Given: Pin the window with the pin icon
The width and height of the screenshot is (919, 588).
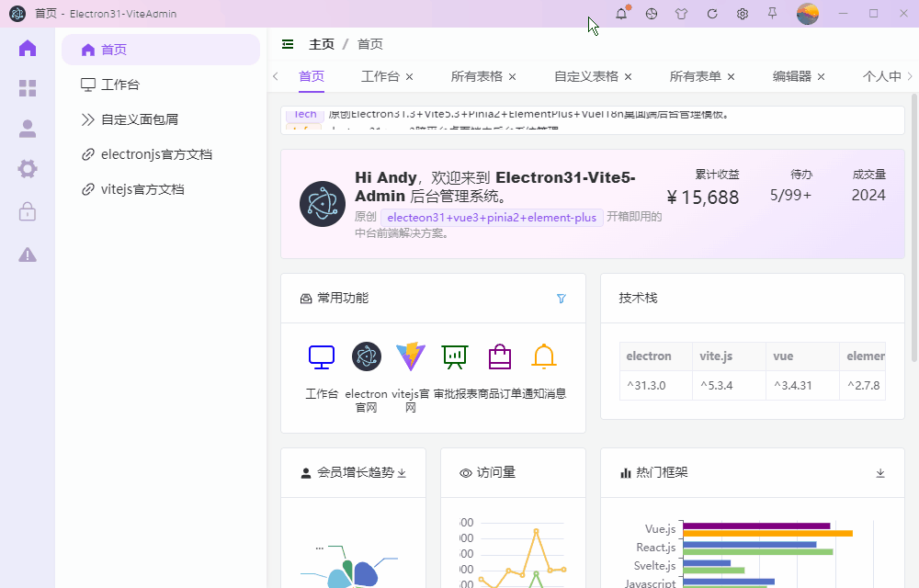Looking at the screenshot, I should coord(773,14).
